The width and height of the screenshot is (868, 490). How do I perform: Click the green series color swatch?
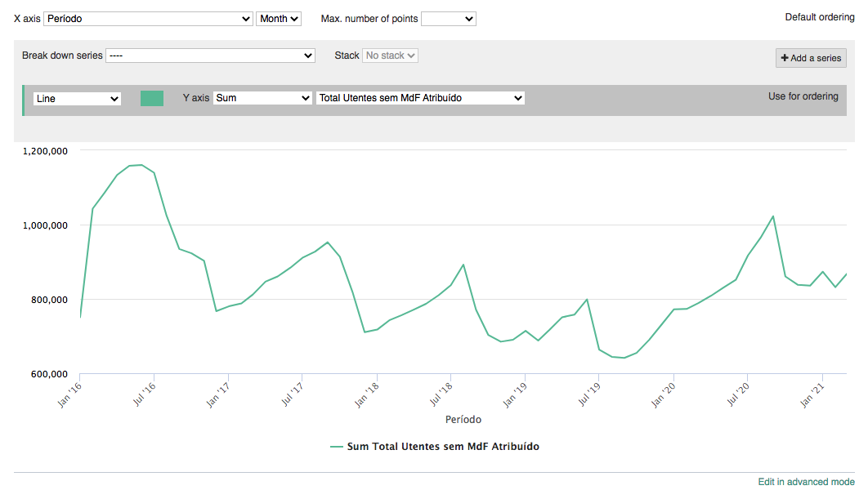152,98
